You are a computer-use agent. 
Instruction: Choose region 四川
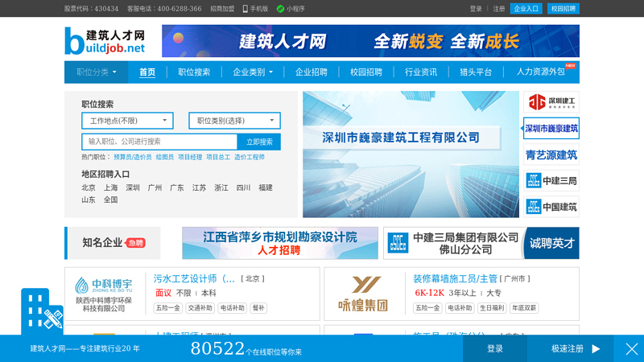tap(244, 187)
